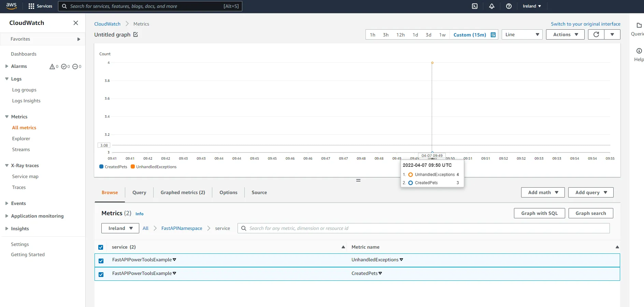
Task: Open the Queries panel icon
Action: coord(639,25)
